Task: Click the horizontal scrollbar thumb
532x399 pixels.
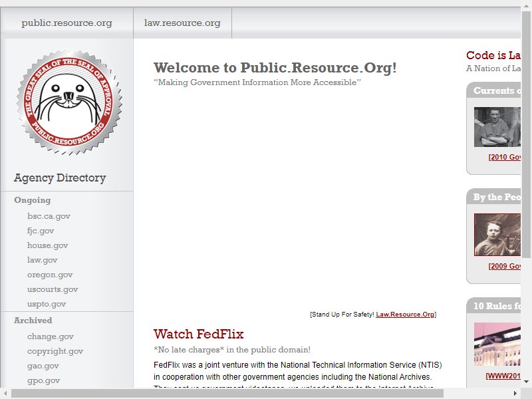Action: (x=227, y=394)
